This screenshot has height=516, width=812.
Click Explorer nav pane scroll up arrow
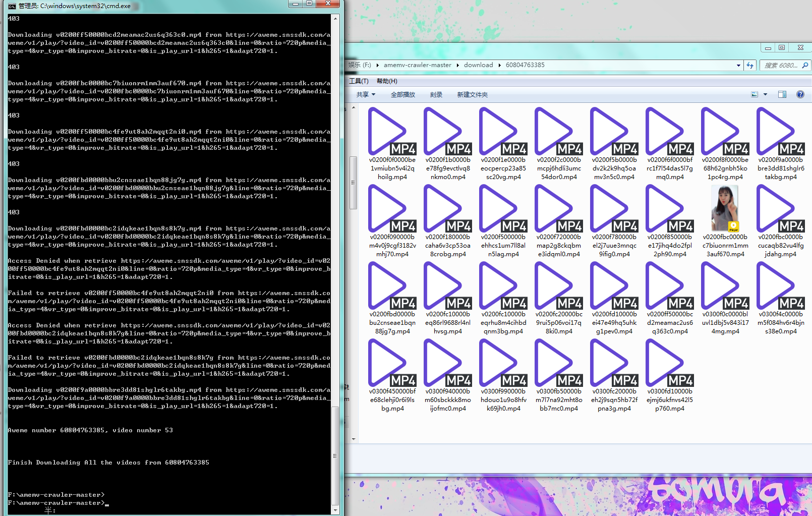pos(354,107)
